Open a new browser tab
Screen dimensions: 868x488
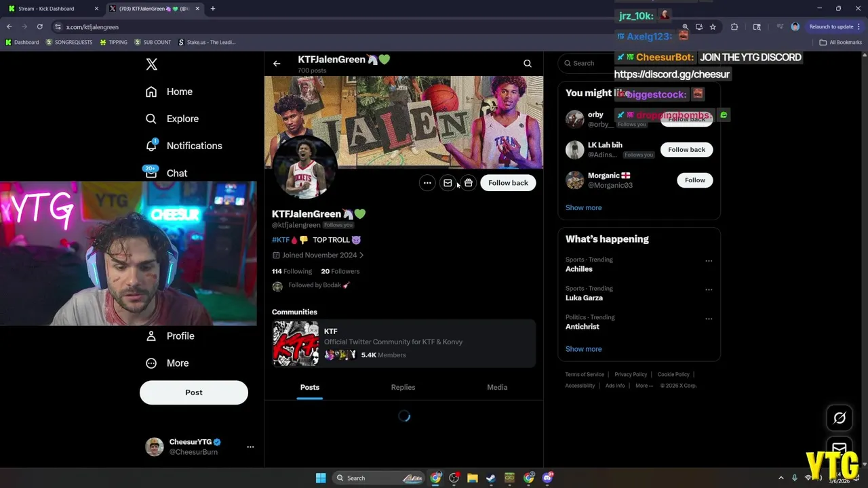212,9
